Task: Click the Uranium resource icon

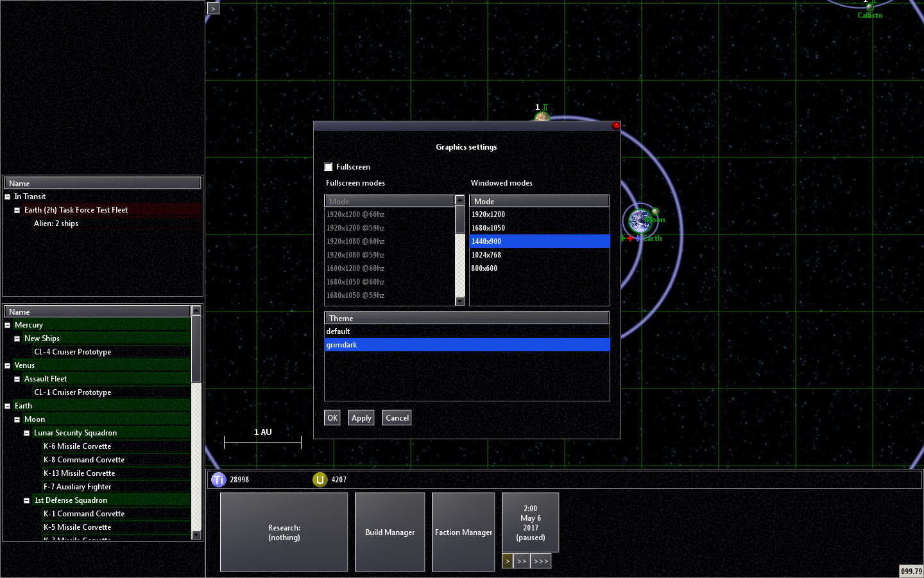Action: (x=320, y=480)
